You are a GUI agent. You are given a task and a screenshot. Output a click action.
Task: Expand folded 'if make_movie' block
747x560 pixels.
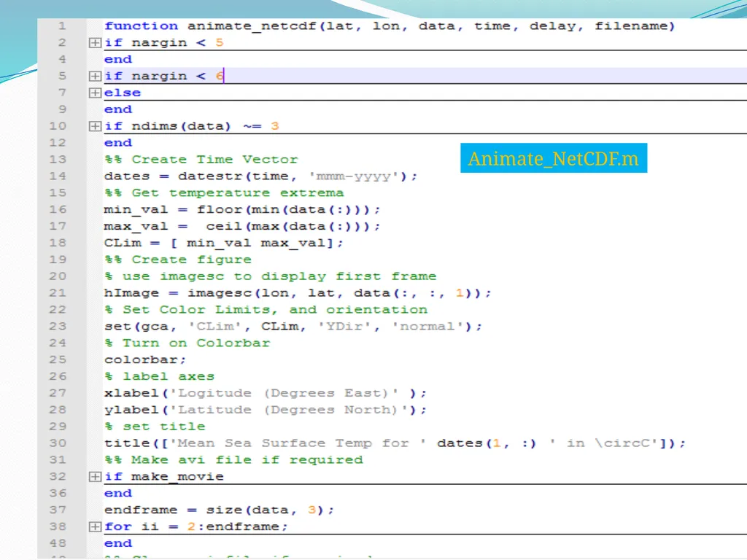(x=95, y=477)
